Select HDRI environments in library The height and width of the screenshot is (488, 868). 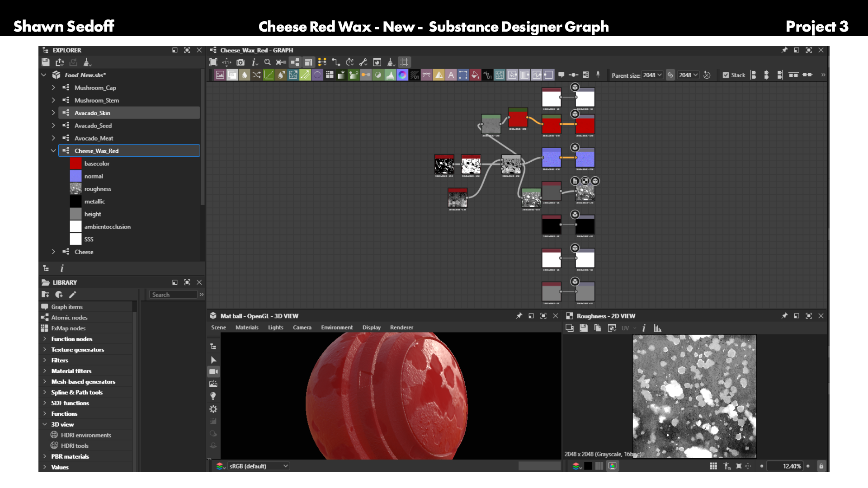click(86, 435)
